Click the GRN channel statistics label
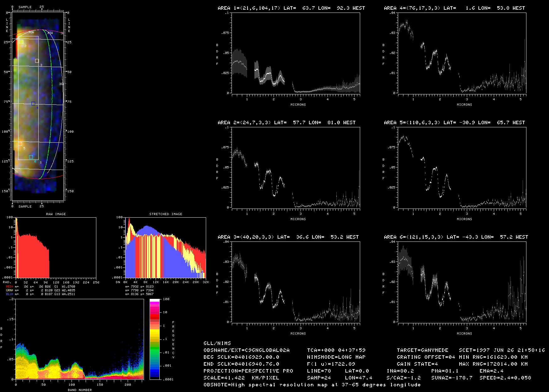This screenshot has height=392, width=549. tap(10, 290)
